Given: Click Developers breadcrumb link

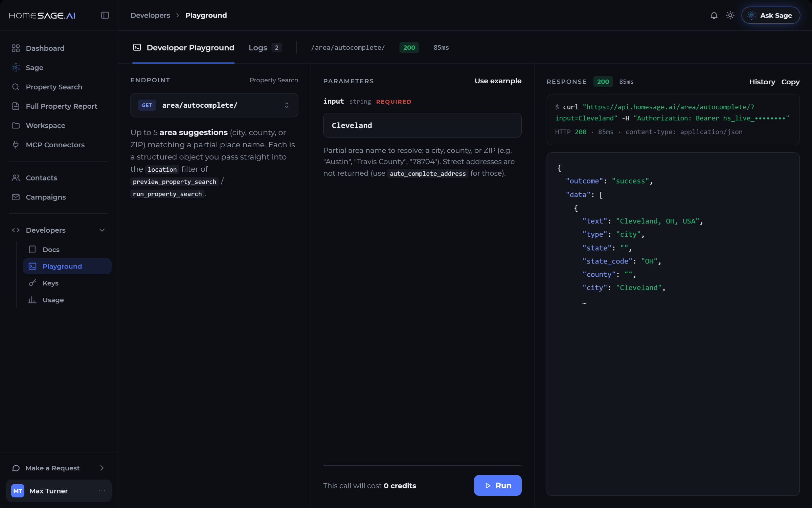Looking at the screenshot, I should tap(150, 15).
